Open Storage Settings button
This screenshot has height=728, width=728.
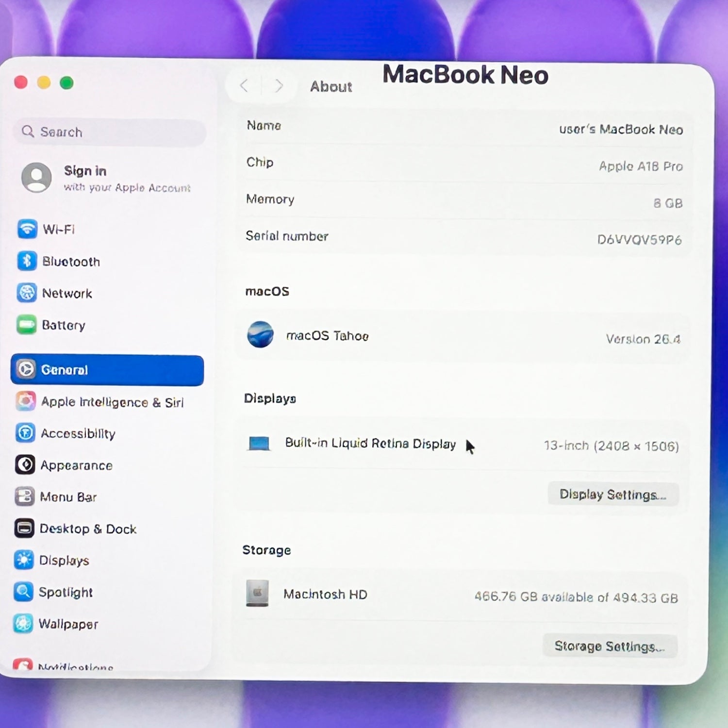(x=610, y=646)
